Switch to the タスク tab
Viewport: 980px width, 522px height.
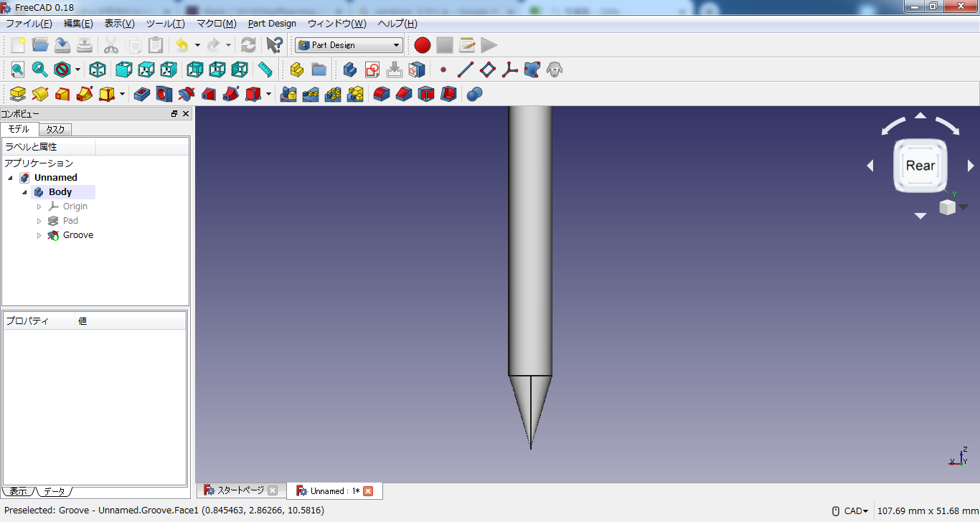click(x=55, y=130)
